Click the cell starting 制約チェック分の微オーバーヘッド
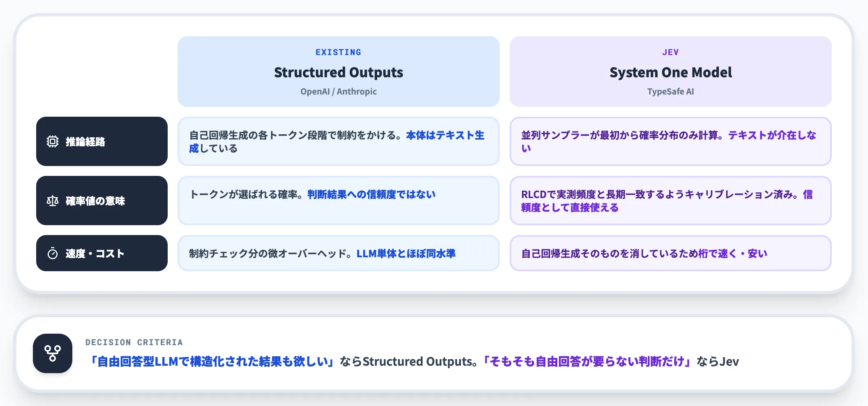 point(339,253)
